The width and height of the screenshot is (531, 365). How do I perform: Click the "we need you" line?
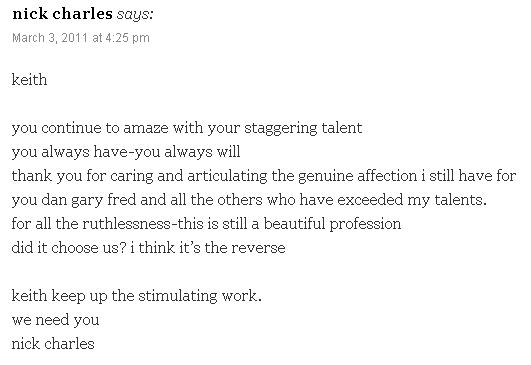tap(56, 320)
